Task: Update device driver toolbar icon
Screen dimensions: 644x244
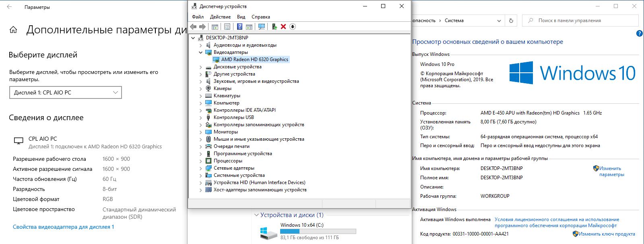Action: [274, 27]
